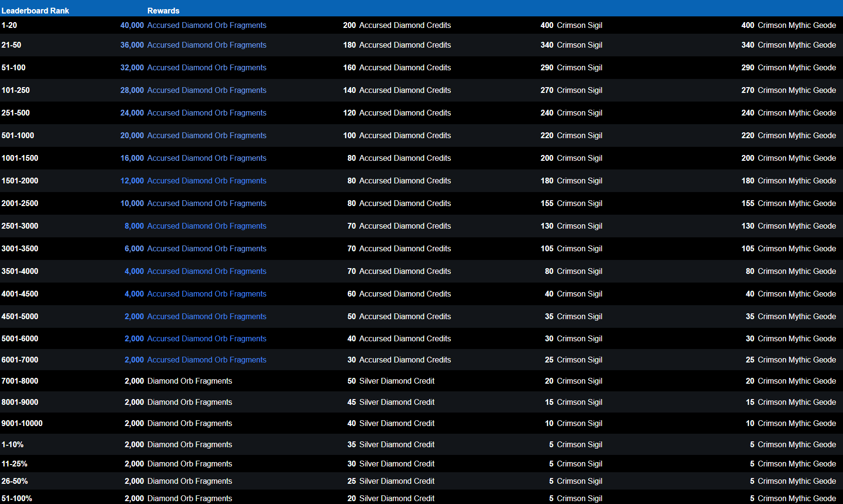843x504 pixels.
Task: Click the 105 Crimson Sigil reward
Action: pyautogui.click(x=571, y=249)
